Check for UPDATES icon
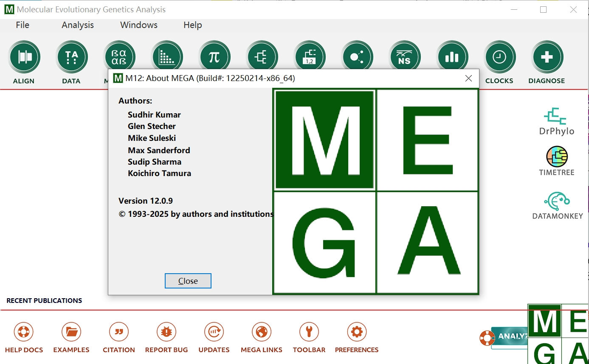The height and width of the screenshot is (364, 589). [x=214, y=332]
